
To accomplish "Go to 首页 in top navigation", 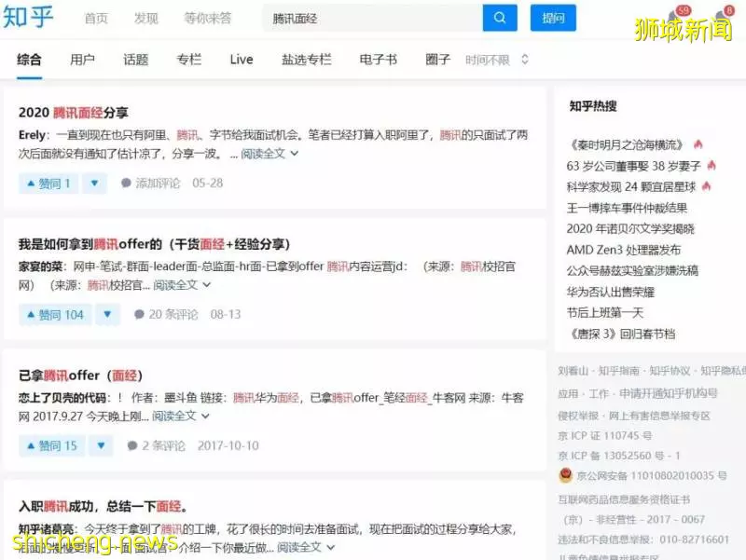I will (x=96, y=18).
